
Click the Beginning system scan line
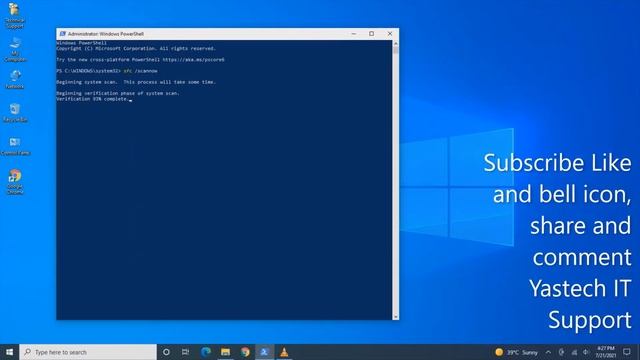click(136, 82)
